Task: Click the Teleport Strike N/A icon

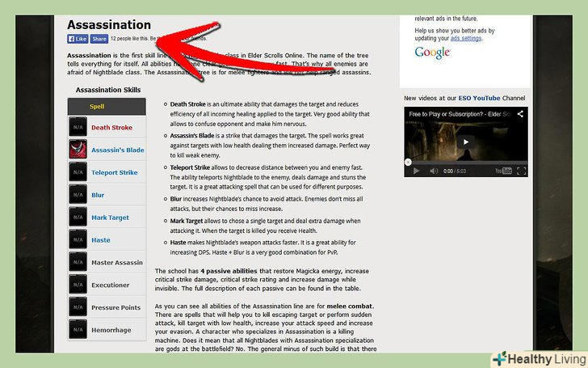Action: [x=78, y=172]
